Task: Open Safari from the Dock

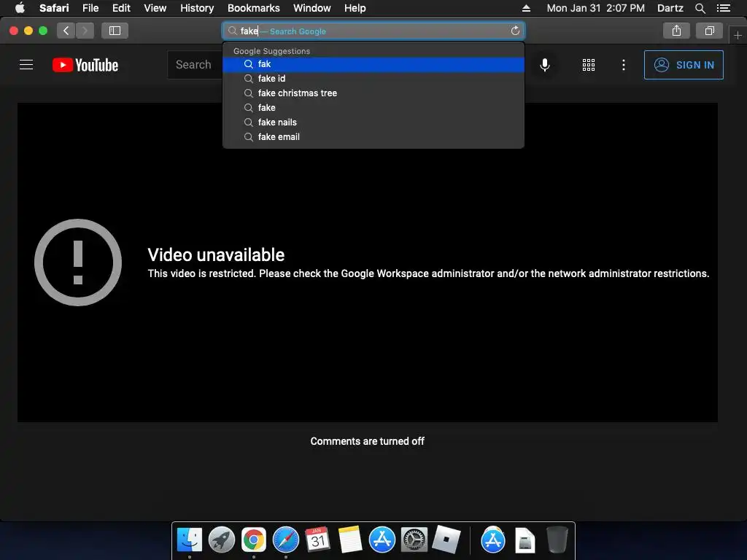Action: [285, 540]
